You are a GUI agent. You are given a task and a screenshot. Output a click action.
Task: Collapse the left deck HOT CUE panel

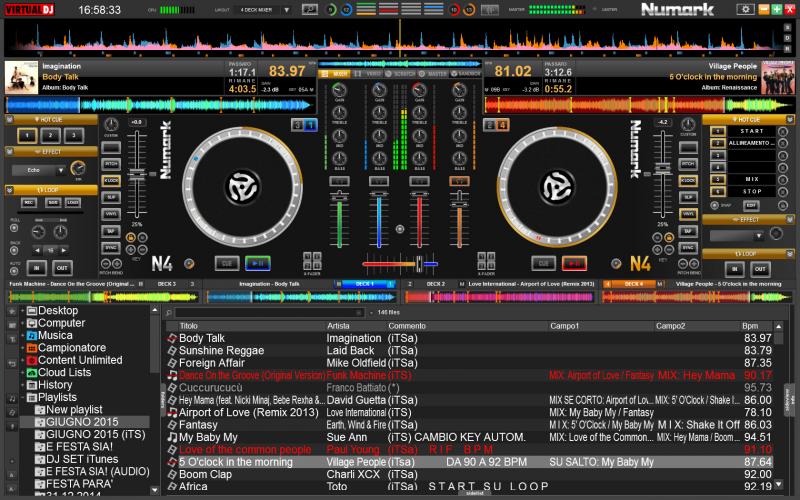tap(9, 119)
